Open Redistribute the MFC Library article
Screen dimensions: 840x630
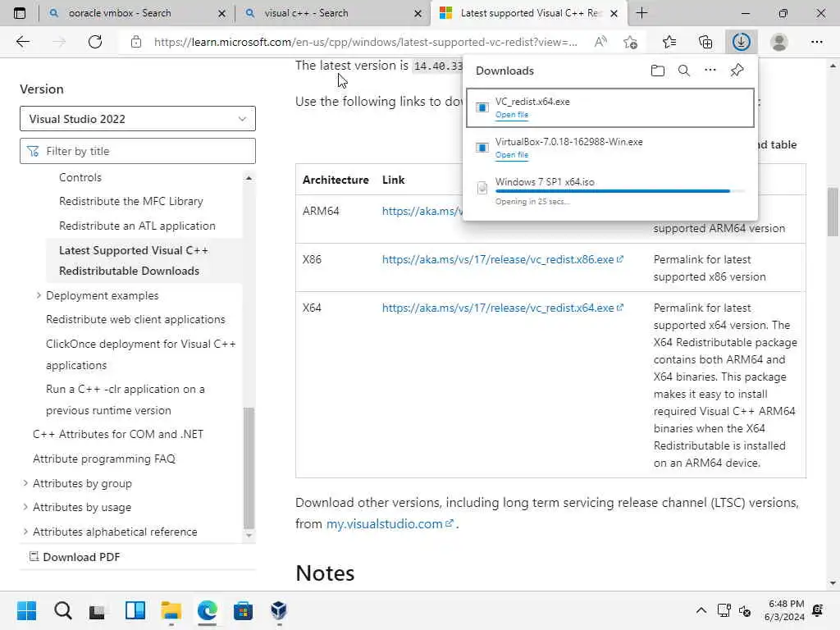coord(131,202)
